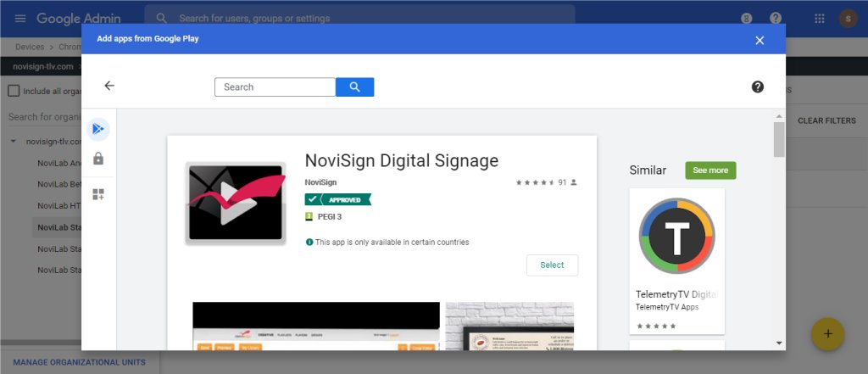Click the dialog scrollbar down arrow

coord(780,343)
